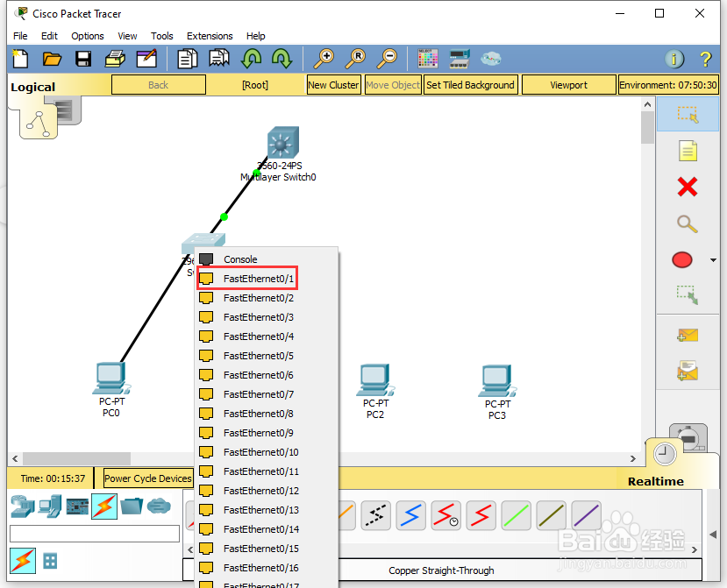Open the Options menu
This screenshot has width=727, height=588.
(87, 36)
